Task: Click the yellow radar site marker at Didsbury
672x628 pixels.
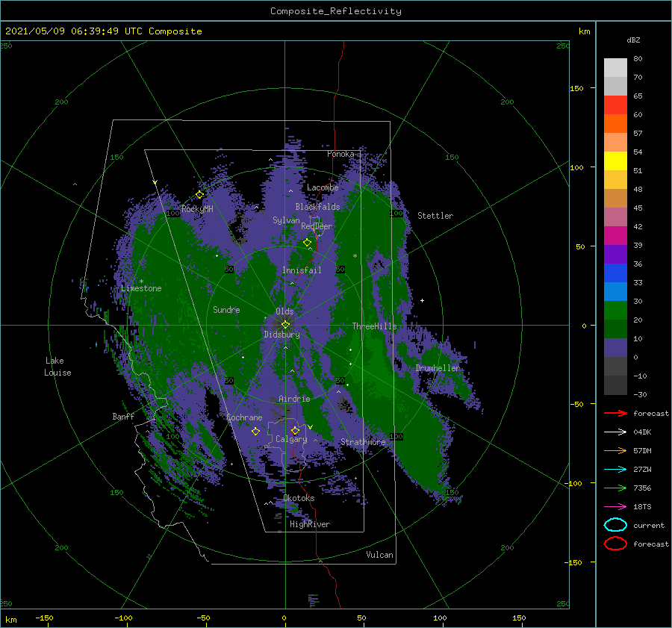Action: click(x=285, y=325)
